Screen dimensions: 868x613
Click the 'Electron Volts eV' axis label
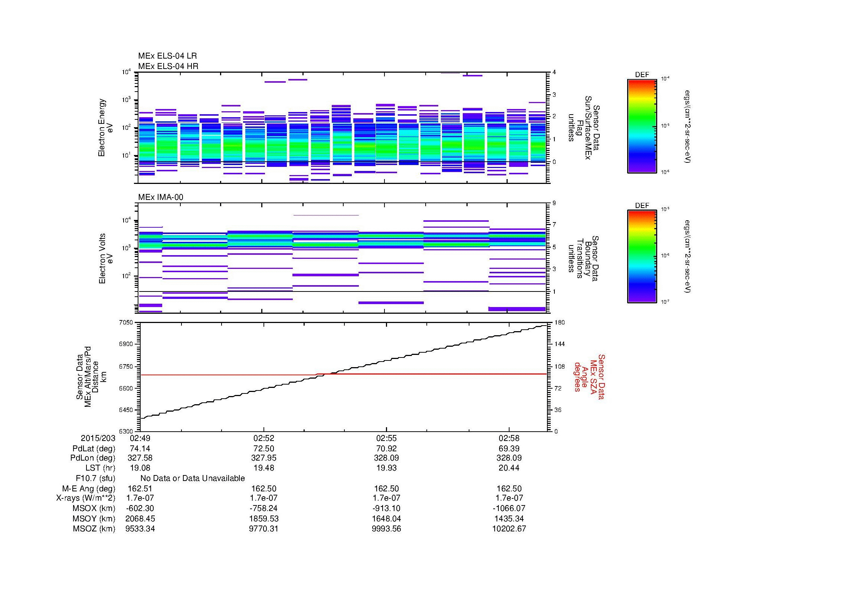[x=106, y=259]
